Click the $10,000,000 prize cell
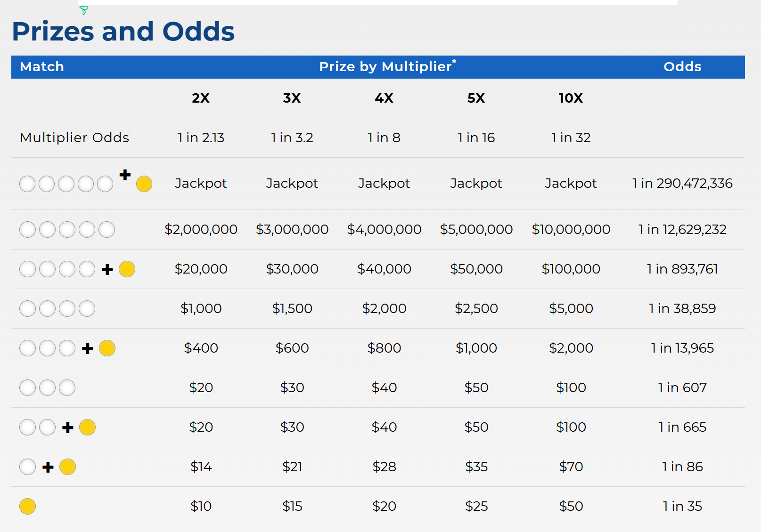The width and height of the screenshot is (761, 532). [571, 229]
